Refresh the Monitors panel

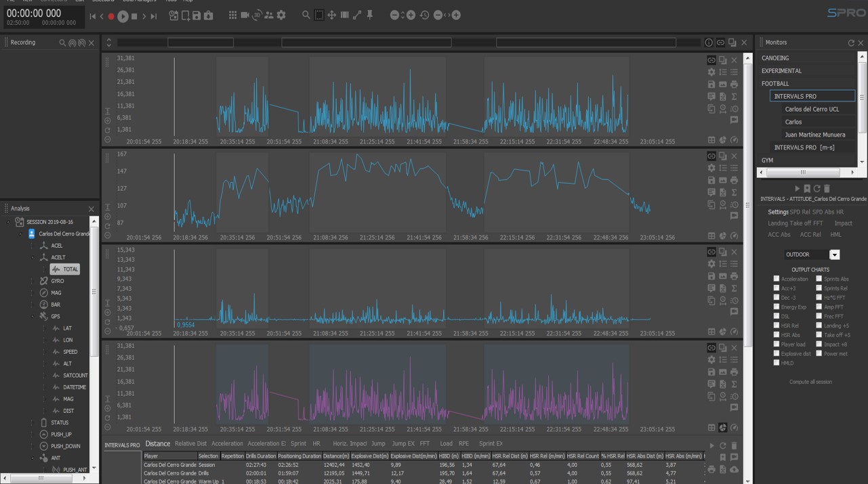click(x=851, y=43)
